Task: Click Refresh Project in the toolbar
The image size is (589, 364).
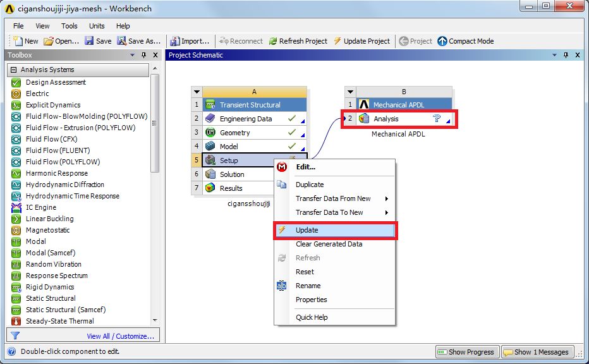Action: [298, 41]
